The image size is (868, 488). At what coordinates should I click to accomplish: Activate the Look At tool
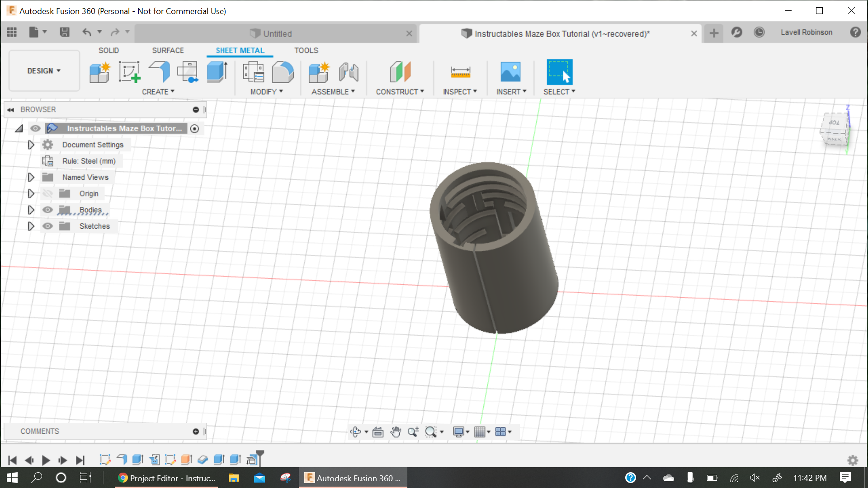point(378,432)
